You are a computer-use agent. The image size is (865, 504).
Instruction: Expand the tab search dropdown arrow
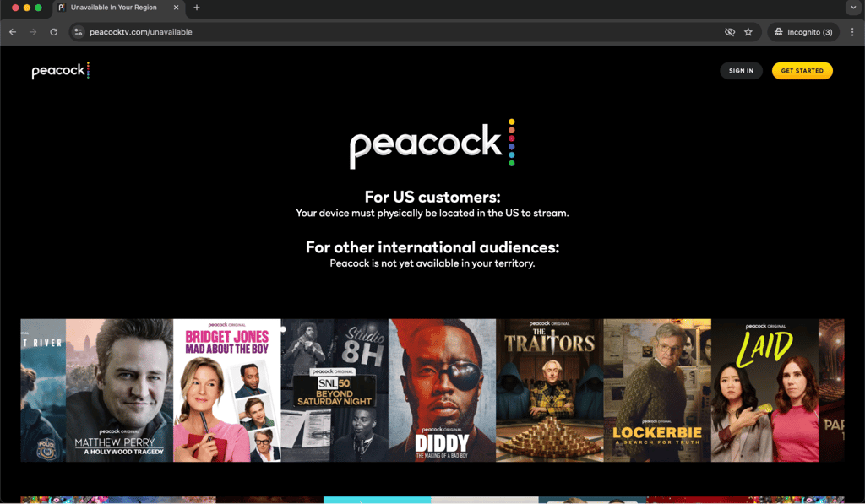point(854,8)
